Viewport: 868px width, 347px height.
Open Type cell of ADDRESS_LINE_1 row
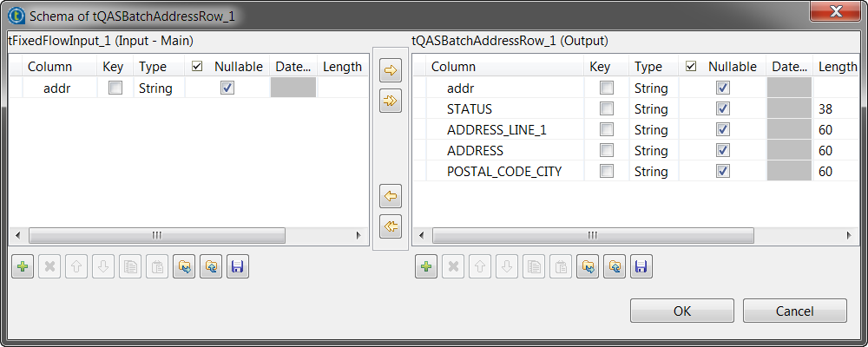click(654, 129)
